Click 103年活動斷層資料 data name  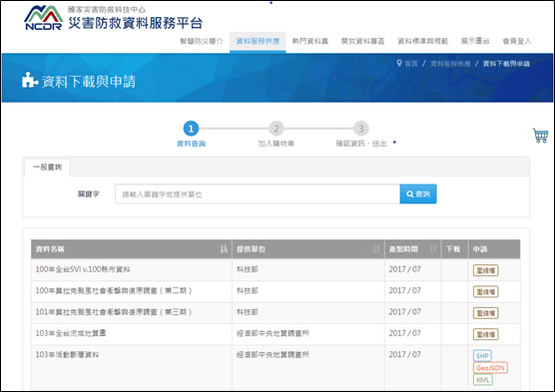coord(67,354)
